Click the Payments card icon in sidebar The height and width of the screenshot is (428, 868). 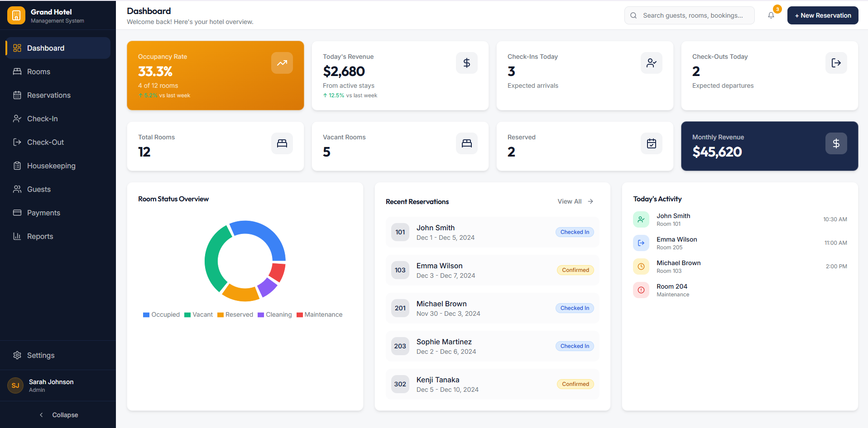point(17,213)
